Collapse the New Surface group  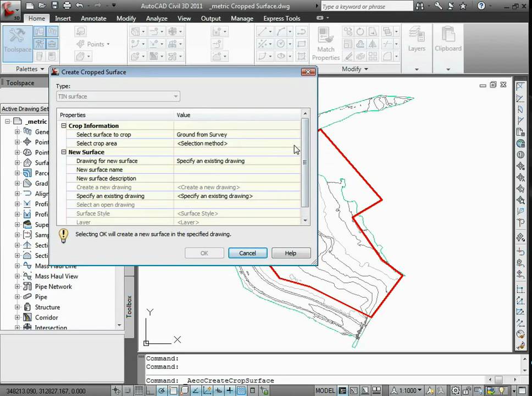coord(63,152)
